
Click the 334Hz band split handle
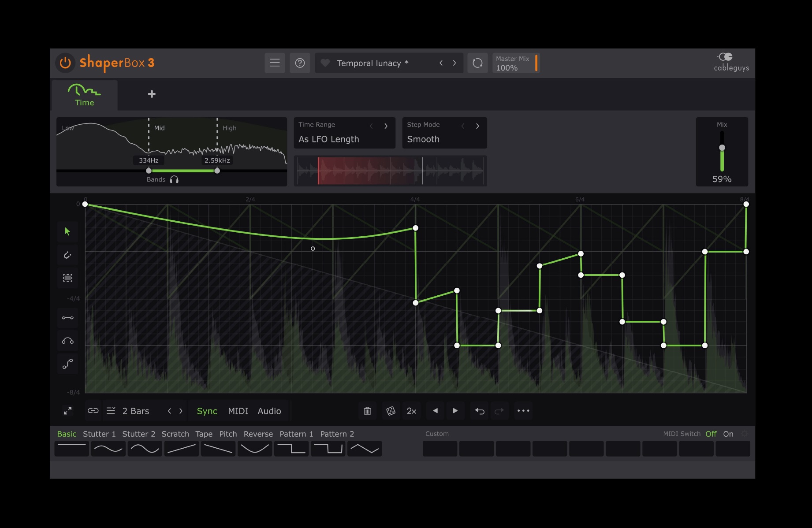(x=149, y=171)
